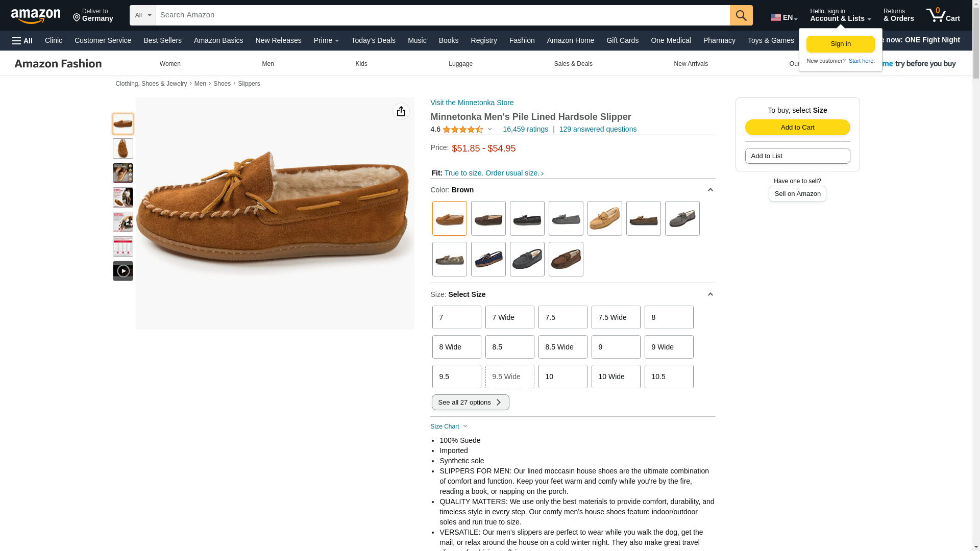The height and width of the screenshot is (551, 980).
Task: Click the share icon on product image
Action: tap(401, 111)
